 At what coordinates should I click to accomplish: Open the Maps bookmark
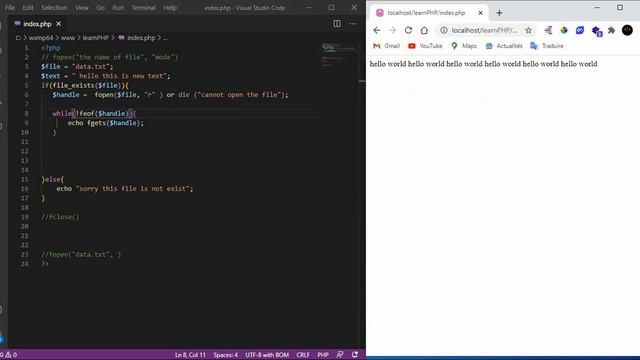pyautogui.click(x=464, y=46)
